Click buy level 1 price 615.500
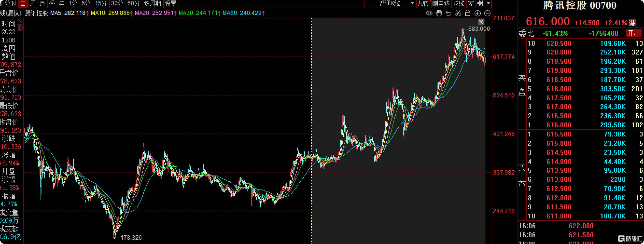 point(559,134)
